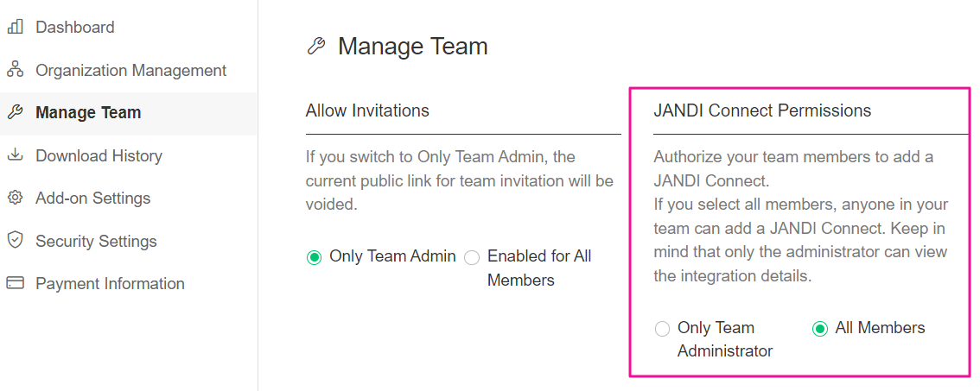Navigate to Add-on Settings
The image size is (980, 391).
(x=92, y=198)
